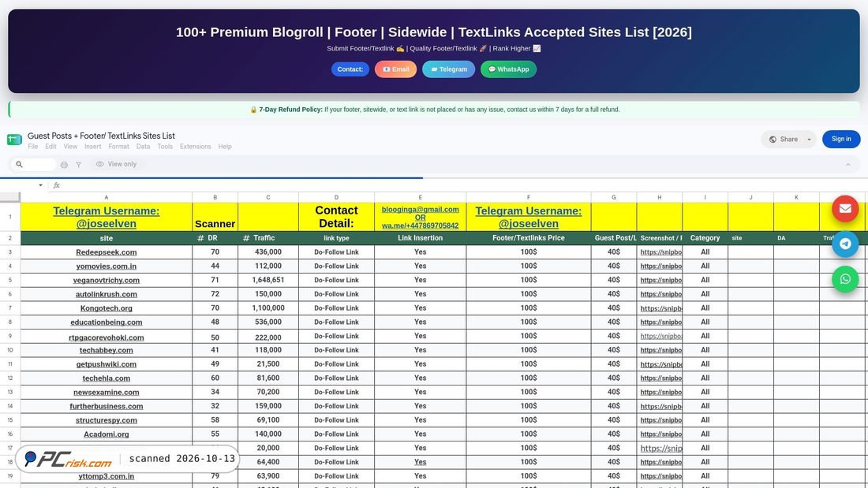The image size is (868, 488).
Task: Open the Format menu
Action: (118, 147)
